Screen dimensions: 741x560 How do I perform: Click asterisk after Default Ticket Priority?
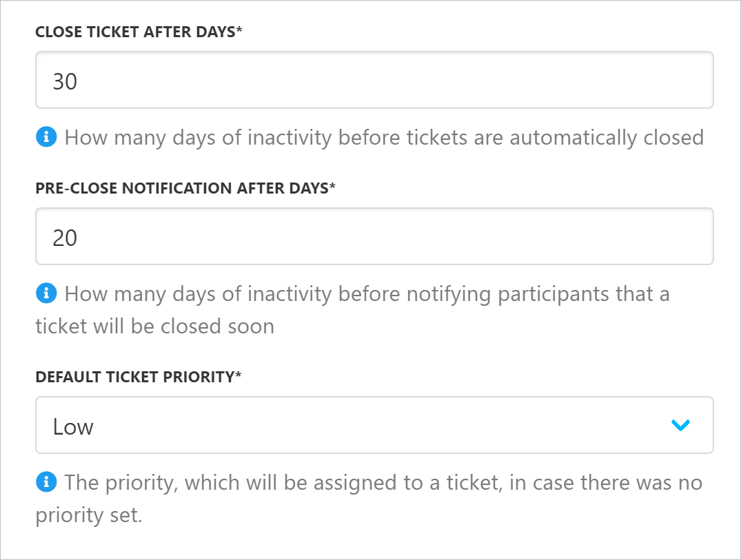pos(238,377)
